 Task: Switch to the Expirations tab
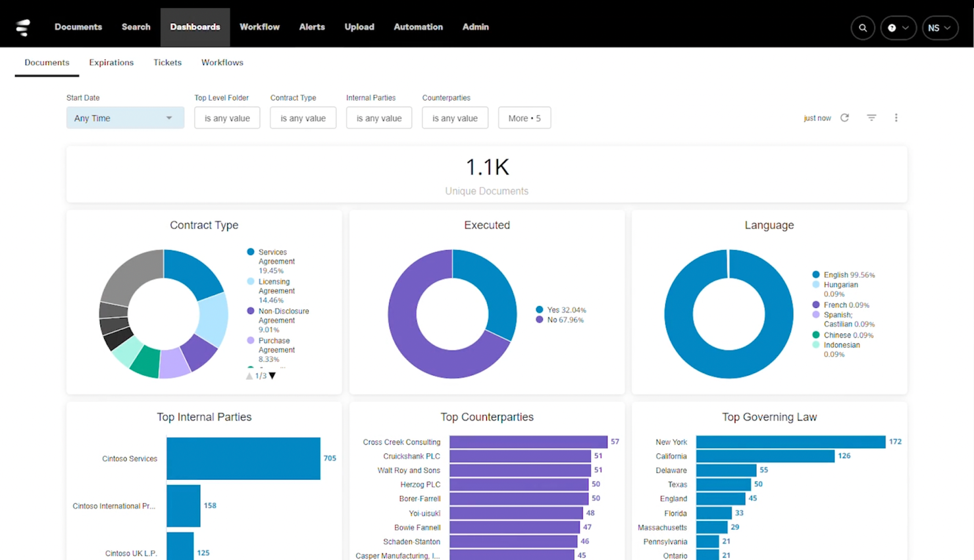click(x=111, y=63)
